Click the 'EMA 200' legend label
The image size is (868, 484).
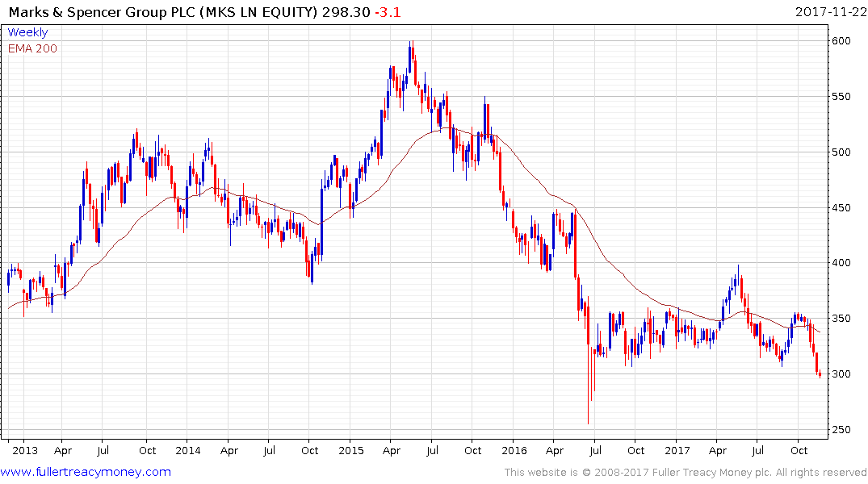(x=32, y=48)
